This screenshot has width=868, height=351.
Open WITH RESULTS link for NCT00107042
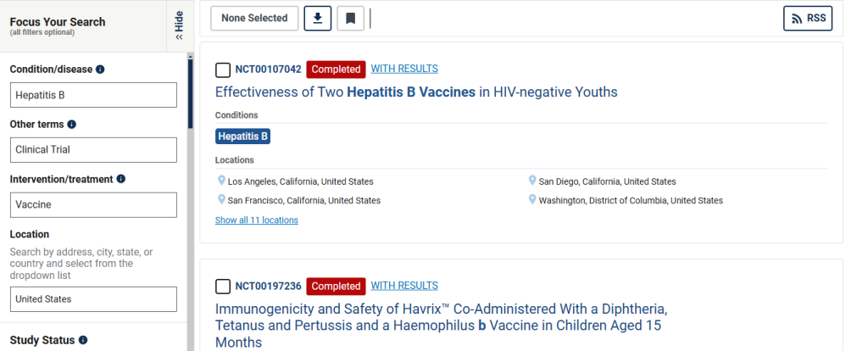point(404,69)
